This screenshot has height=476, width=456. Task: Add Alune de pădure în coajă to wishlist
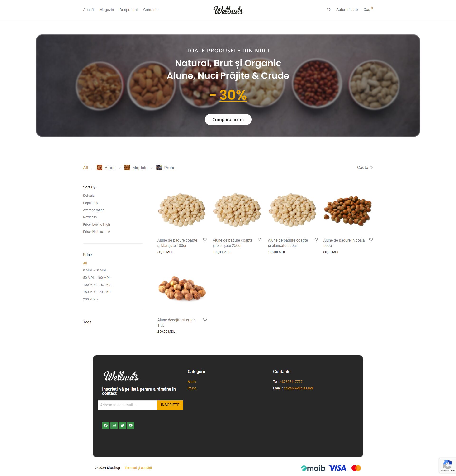pyautogui.click(x=371, y=240)
